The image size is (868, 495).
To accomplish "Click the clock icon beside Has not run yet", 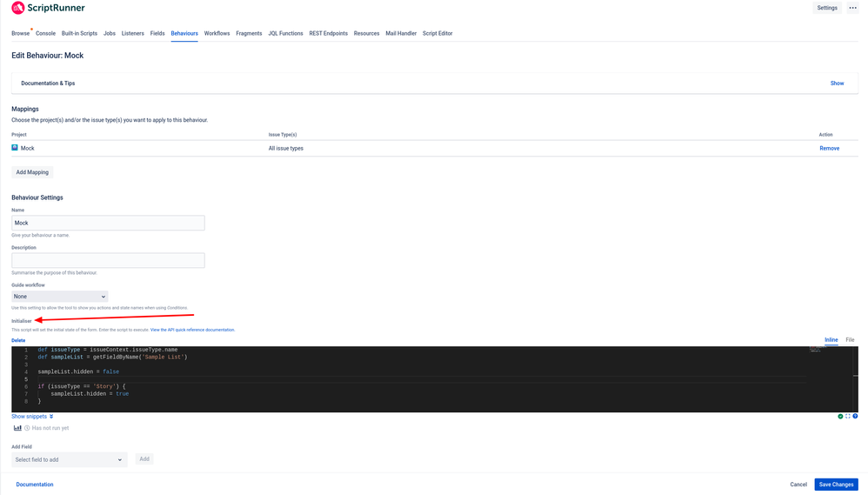I will coord(27,428).
